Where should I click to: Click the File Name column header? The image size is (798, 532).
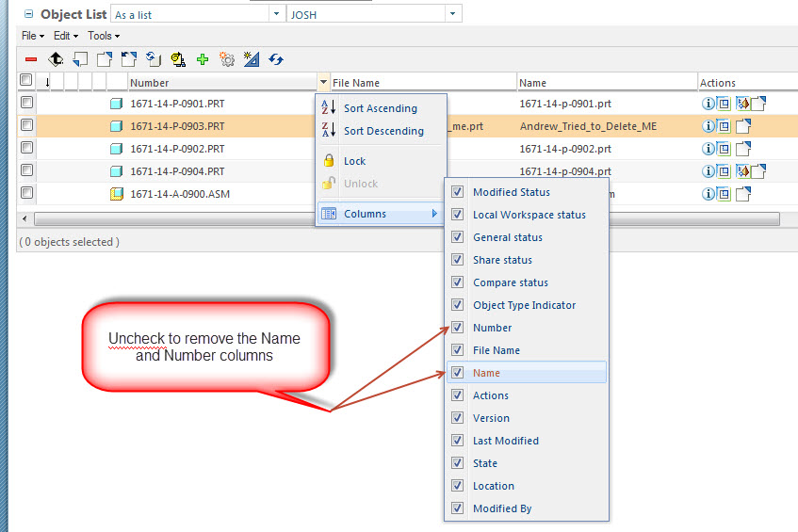[422, 83]
